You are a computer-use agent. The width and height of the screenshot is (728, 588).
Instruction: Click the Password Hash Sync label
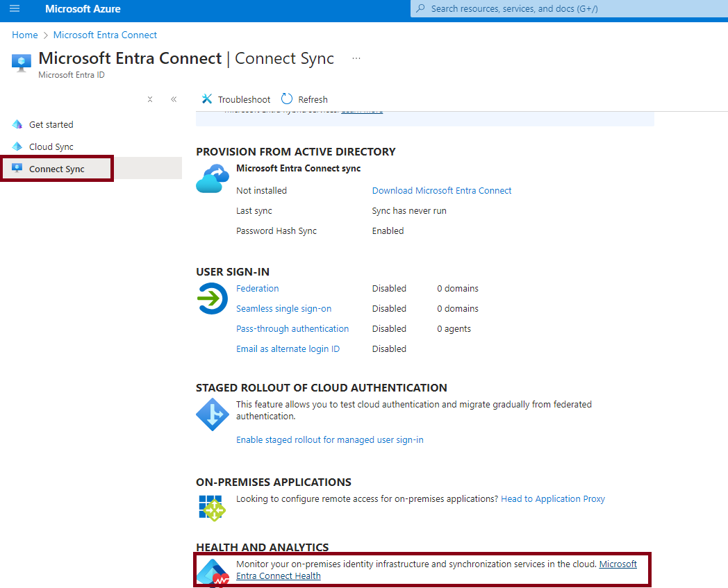[276, 231]
